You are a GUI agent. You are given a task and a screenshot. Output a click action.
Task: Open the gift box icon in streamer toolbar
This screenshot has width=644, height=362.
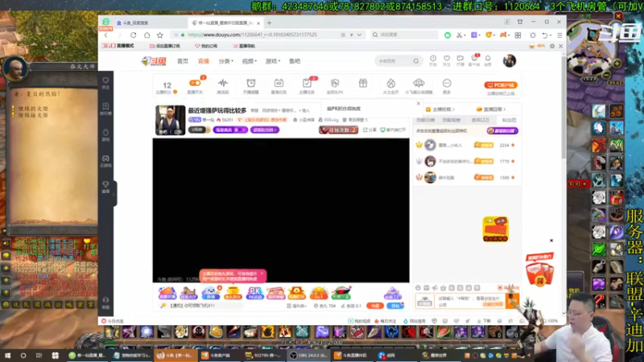click(363, 84)
